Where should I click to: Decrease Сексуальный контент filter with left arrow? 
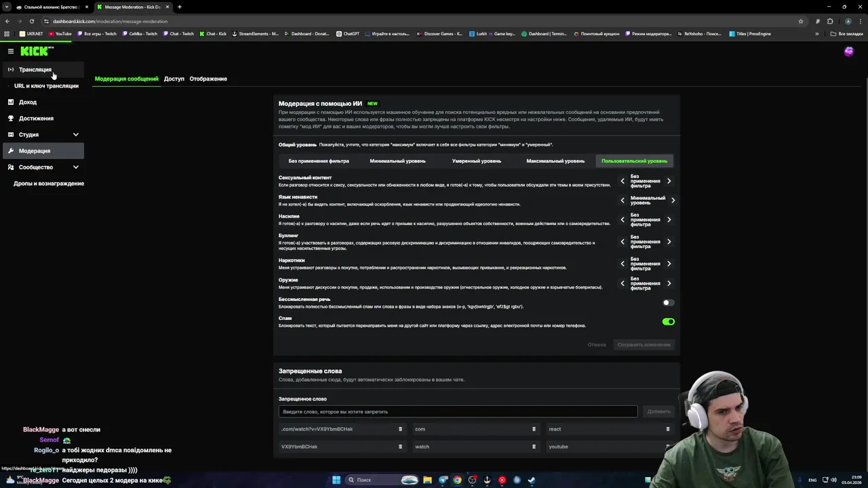(x=623, y=181)
